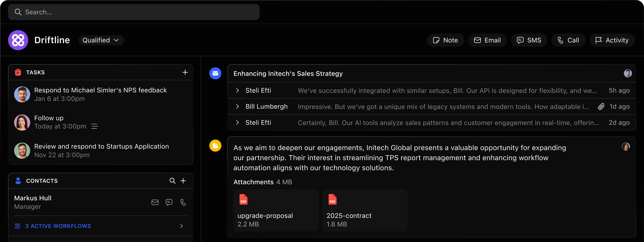This screenshot has width=644, height=242.
Task: Click the Call button
Action: click(x=568, y=40)
